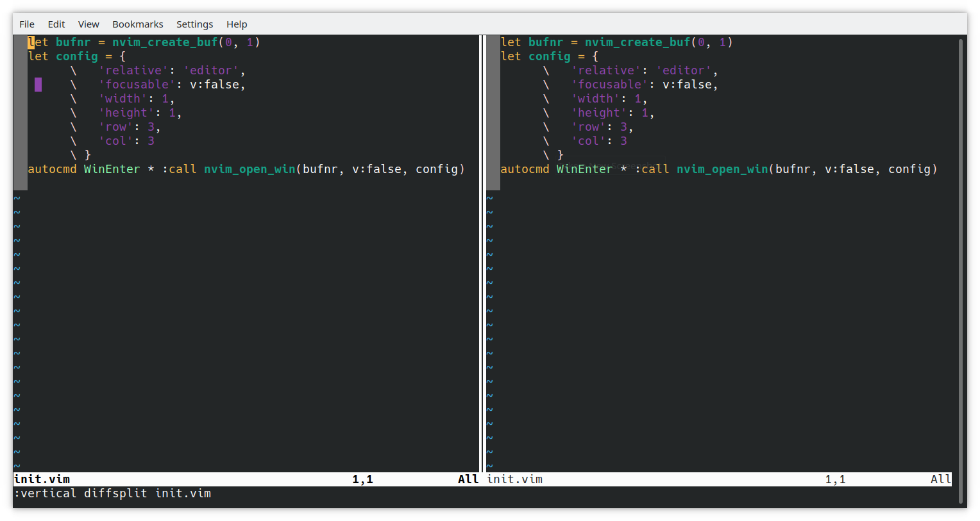Click the 1,1 position indicator on the left
980x521 pixels.
pyautogui.click(x=362, y=479)
